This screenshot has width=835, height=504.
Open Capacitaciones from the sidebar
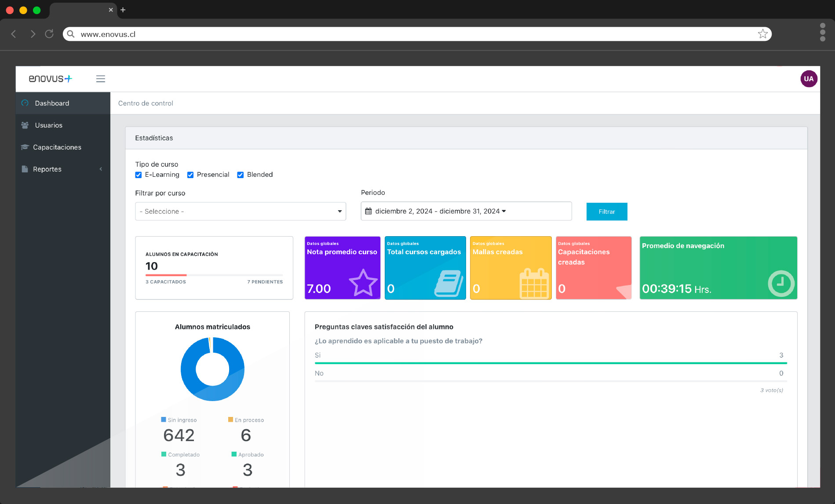57,147
